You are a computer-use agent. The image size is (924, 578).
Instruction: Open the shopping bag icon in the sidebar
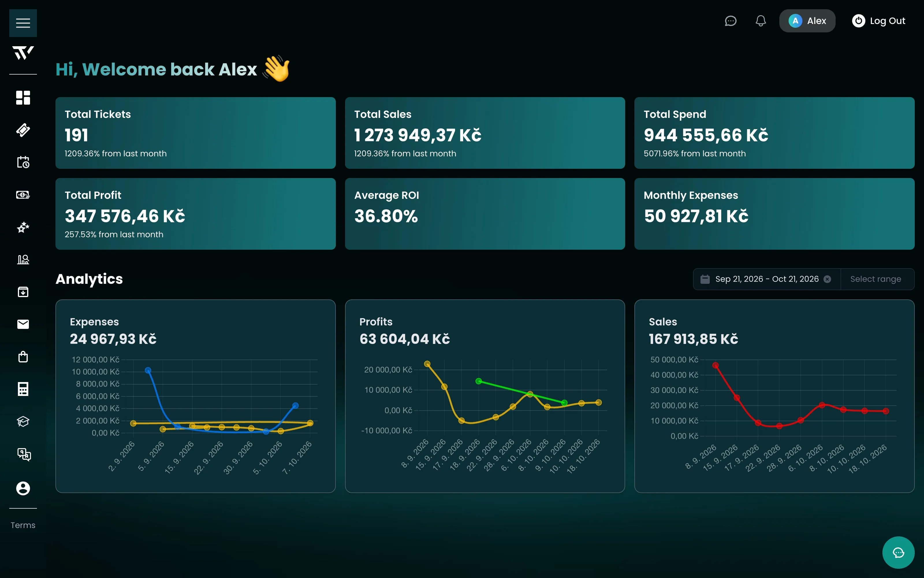coord(23,357)
